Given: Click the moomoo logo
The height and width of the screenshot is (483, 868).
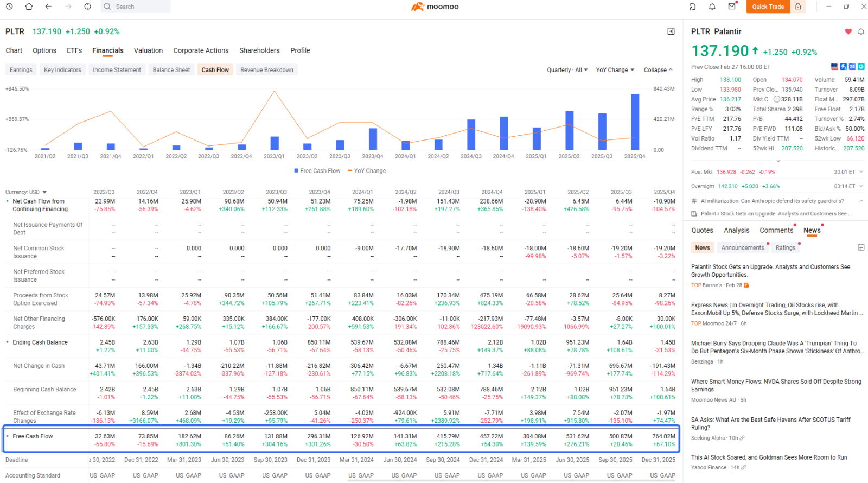Looking at the screenshot, I should click(435, 7).
